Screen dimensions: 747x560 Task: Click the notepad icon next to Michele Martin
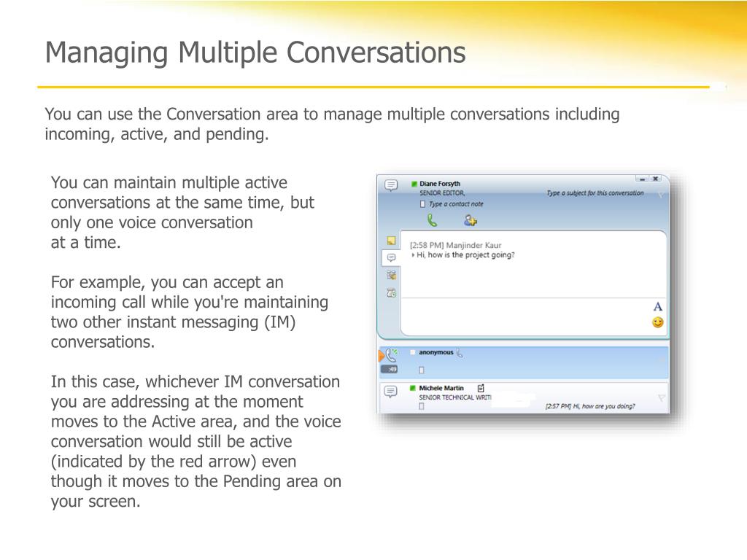(x=481, y=388)
